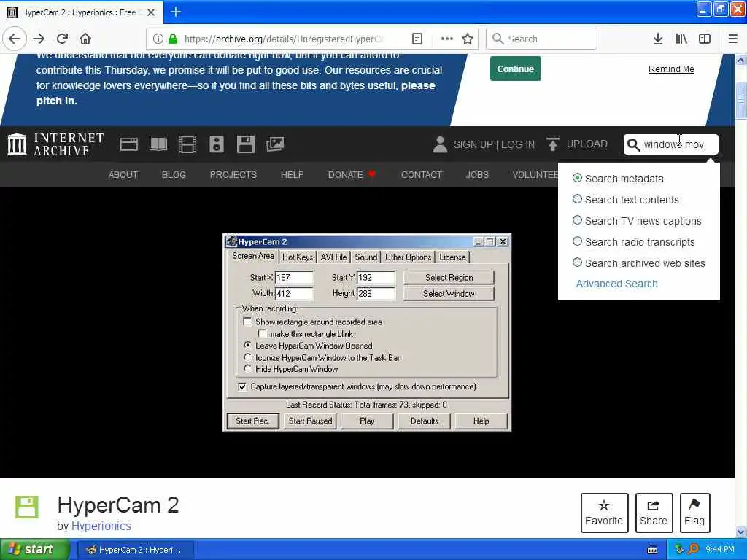The height and width of the screenshot is (560, 747).
Task: Click the magnifier icon in Archive search box
Action: pos(633,145)
